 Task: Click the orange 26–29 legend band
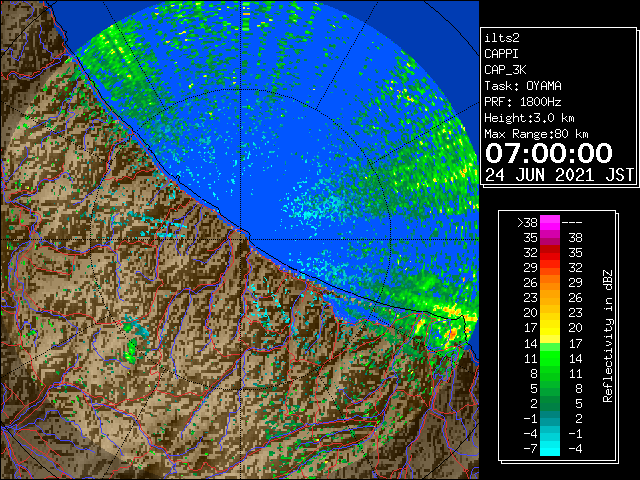point(550,283)
